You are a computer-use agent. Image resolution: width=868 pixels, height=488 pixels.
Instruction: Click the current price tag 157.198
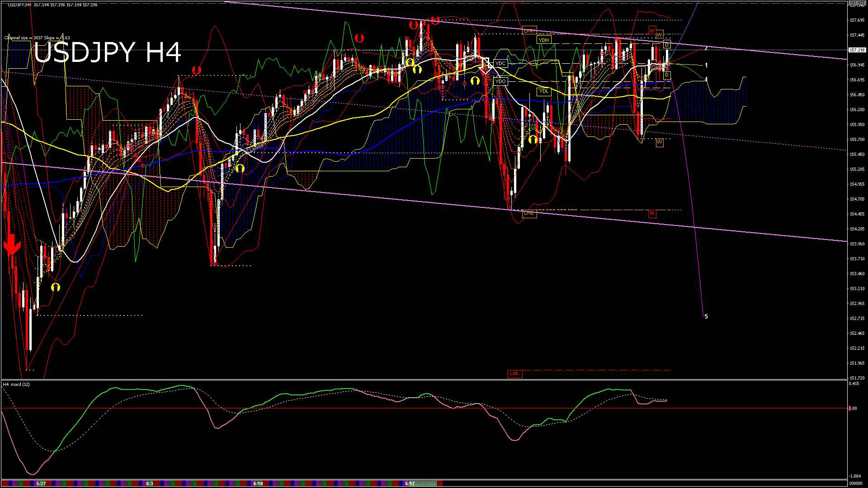[857, 50]
